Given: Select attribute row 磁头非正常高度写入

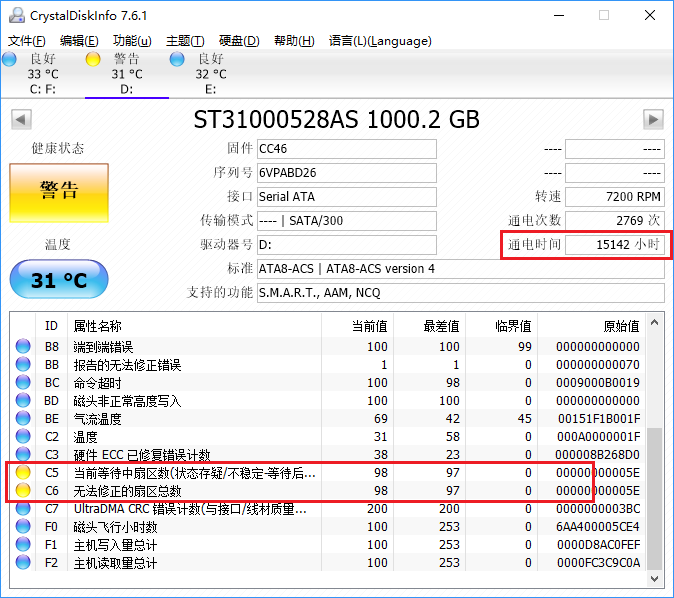Looking at the screenshot, I should tap(328, 401).
